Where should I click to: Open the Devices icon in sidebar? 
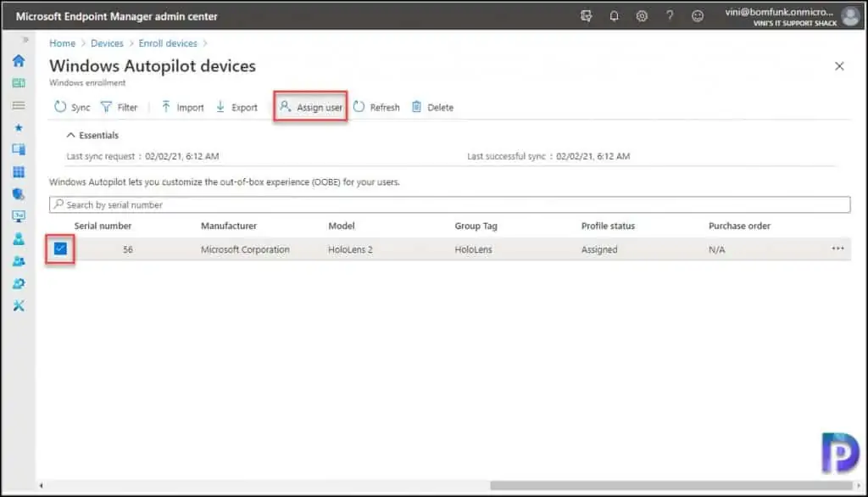click(19, 149)
